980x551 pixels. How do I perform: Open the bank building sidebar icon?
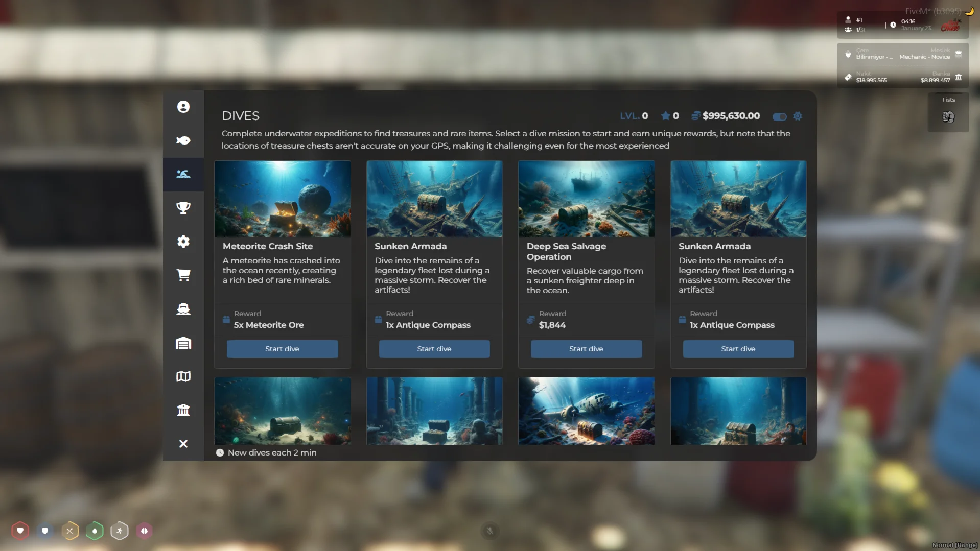[183, 410]
